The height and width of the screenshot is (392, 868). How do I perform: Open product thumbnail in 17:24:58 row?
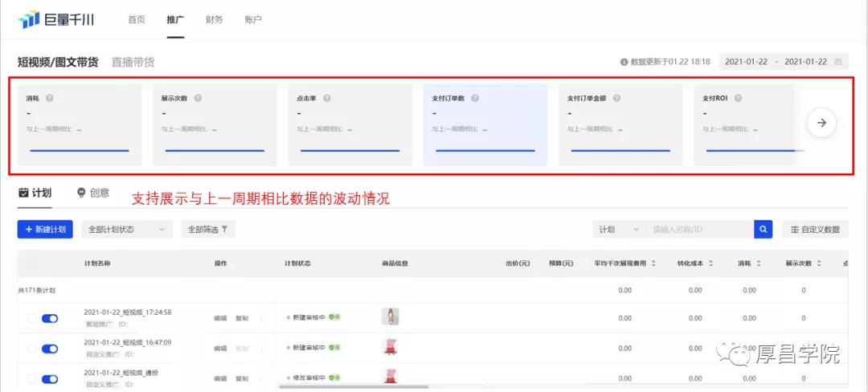391,316
